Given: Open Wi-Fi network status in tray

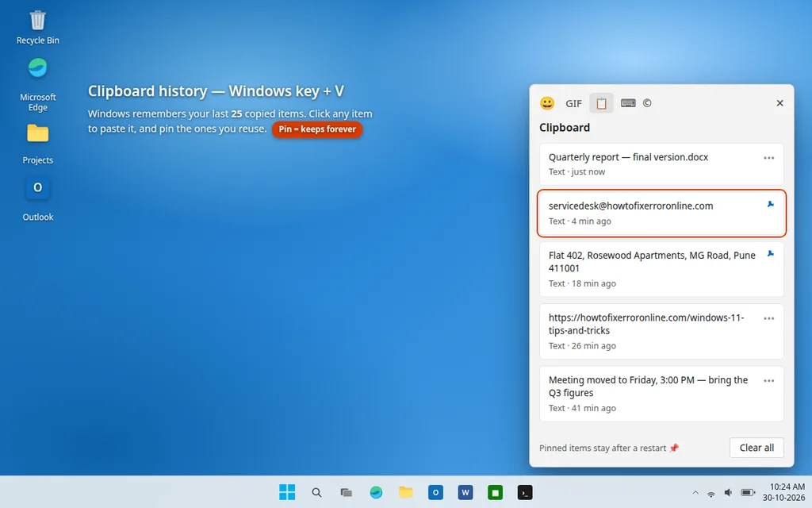Looking at the screenshot, I should point(711,493).
